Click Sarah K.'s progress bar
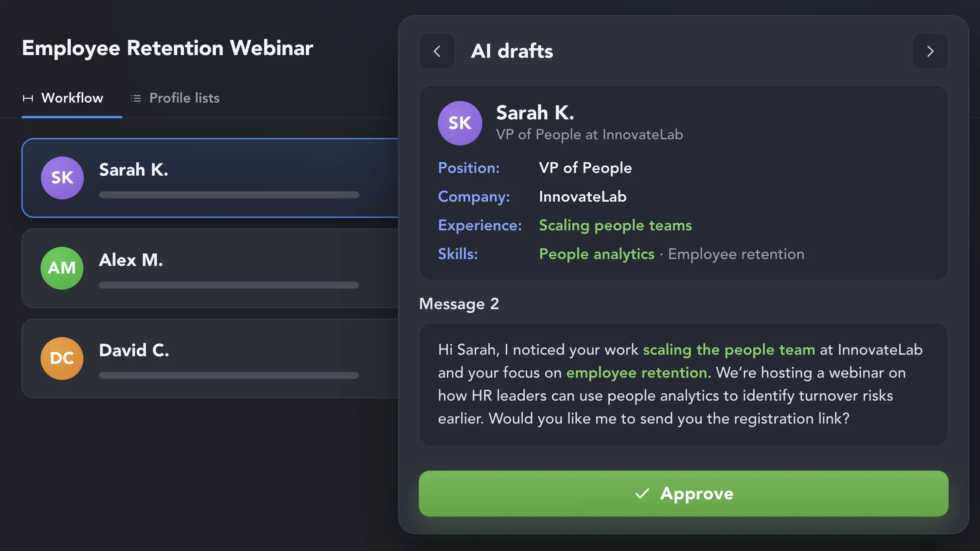 229,195
